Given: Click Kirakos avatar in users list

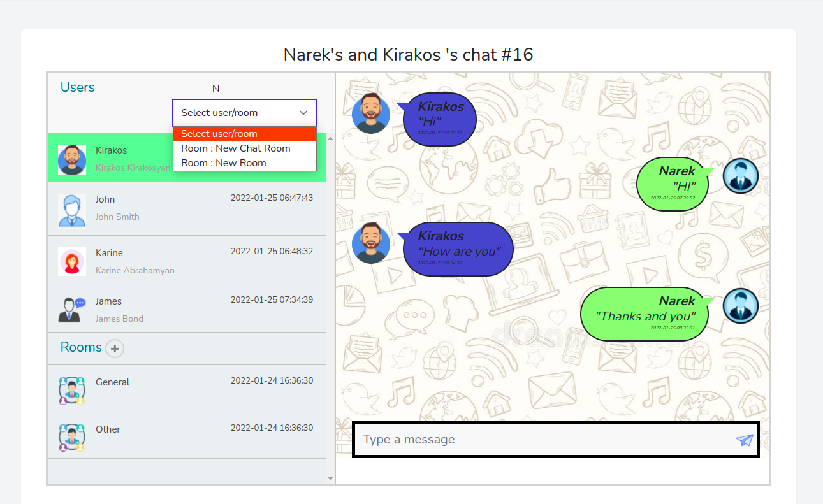Looking at the screenshot, I should click(x=72, y=159).
